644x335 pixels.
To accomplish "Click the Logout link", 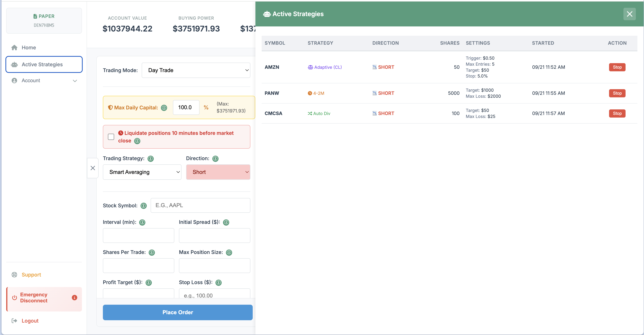I will point(30,321).
